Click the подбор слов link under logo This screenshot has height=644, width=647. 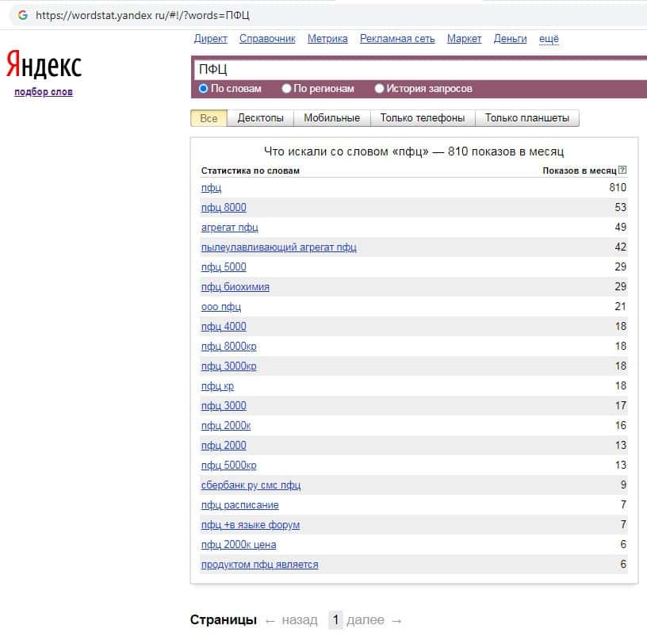point(43,92)
